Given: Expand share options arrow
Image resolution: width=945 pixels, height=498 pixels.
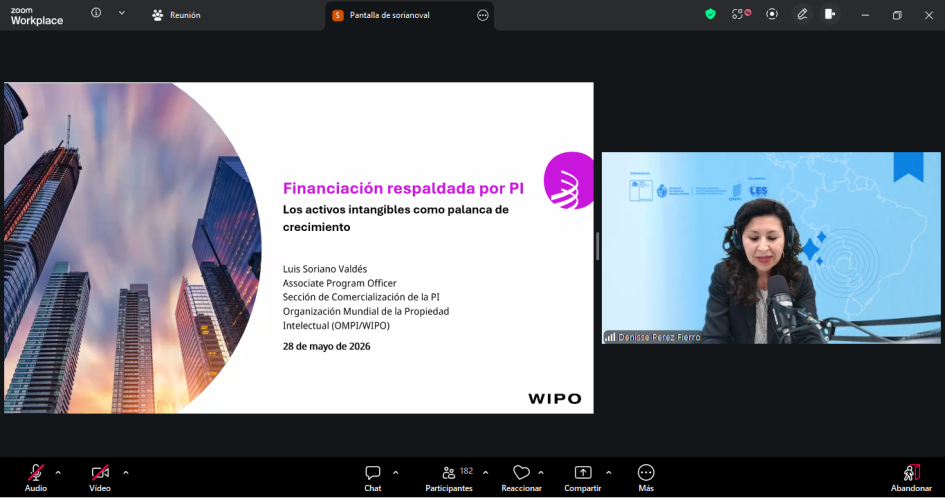Looking at the screenshot, I should pyautogui.click(x=608, y=473).
